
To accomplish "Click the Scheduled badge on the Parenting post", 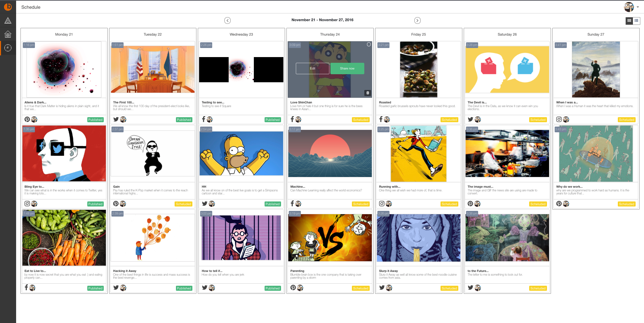I will click(x=361, y=288).
